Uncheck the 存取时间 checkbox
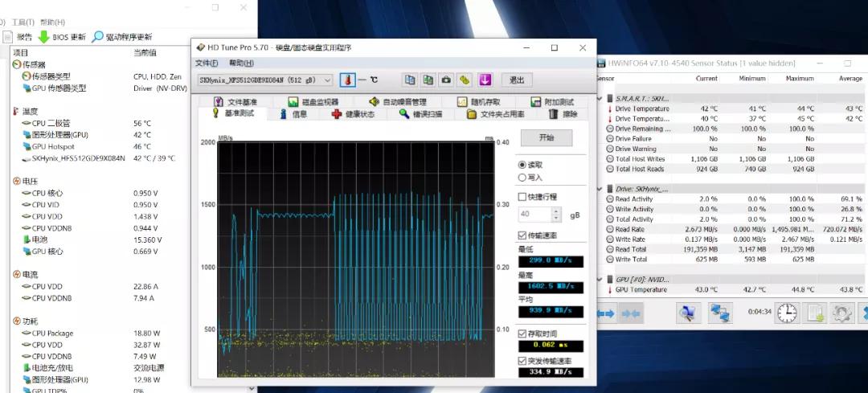Screen dimensions: 868x393 (523, 334)
